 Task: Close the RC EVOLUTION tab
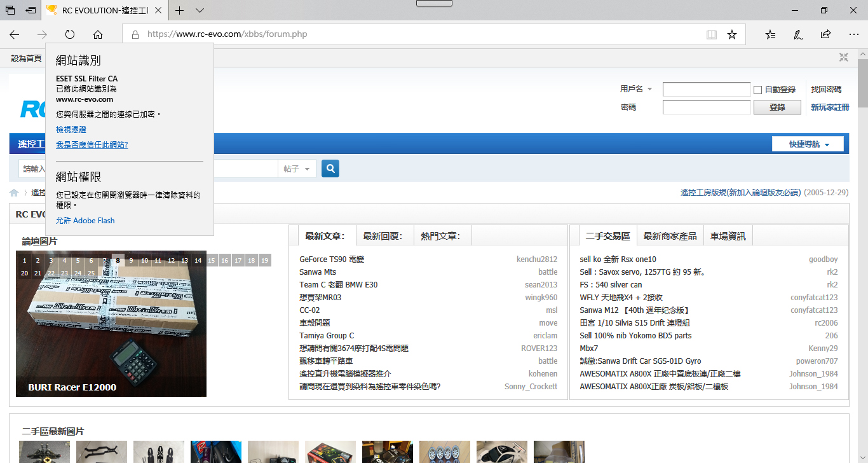point(158,10)
